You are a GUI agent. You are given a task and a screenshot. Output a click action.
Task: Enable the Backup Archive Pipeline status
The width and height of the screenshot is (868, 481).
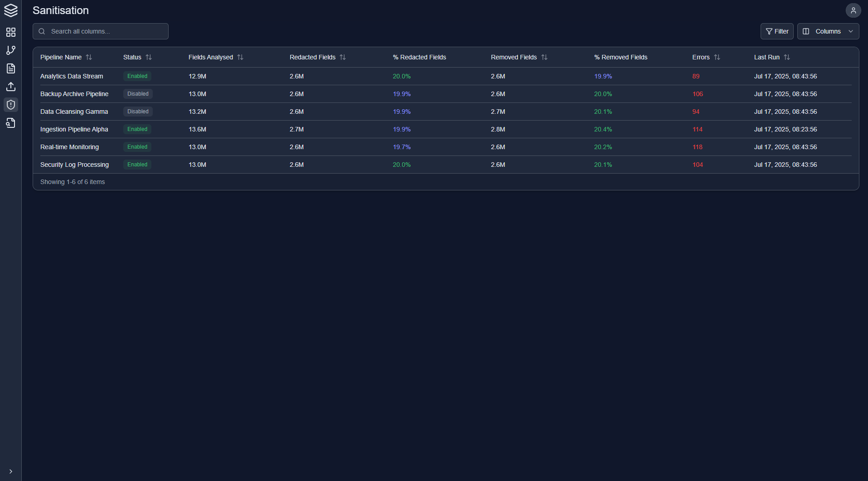click(138, 94)
